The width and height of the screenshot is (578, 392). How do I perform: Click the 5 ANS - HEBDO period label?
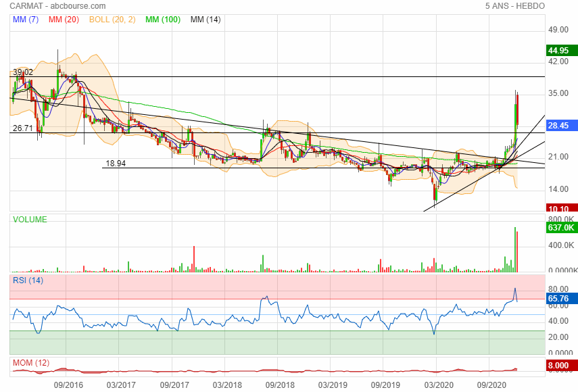[514, 6]
